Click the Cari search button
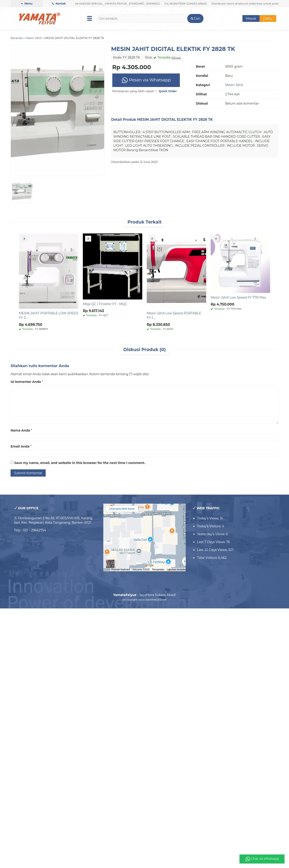289x868 pixels. click(x=195, y=18)
